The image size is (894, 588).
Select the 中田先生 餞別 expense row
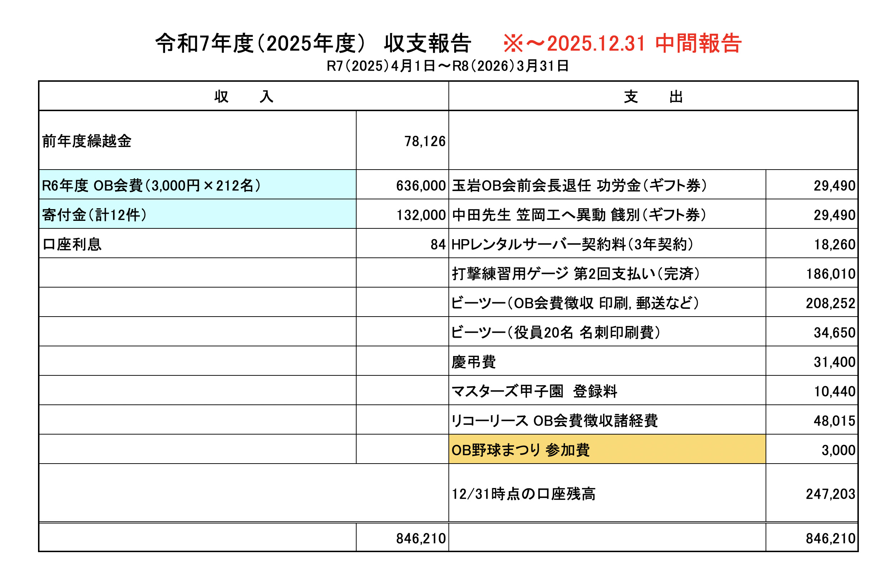(x=579, y=215)
